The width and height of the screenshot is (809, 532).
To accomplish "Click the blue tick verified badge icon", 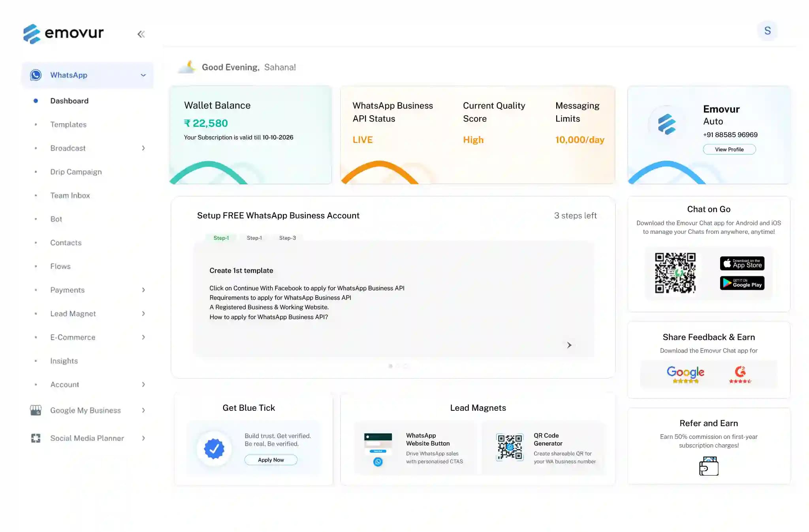I will click(x=214, y=449).
